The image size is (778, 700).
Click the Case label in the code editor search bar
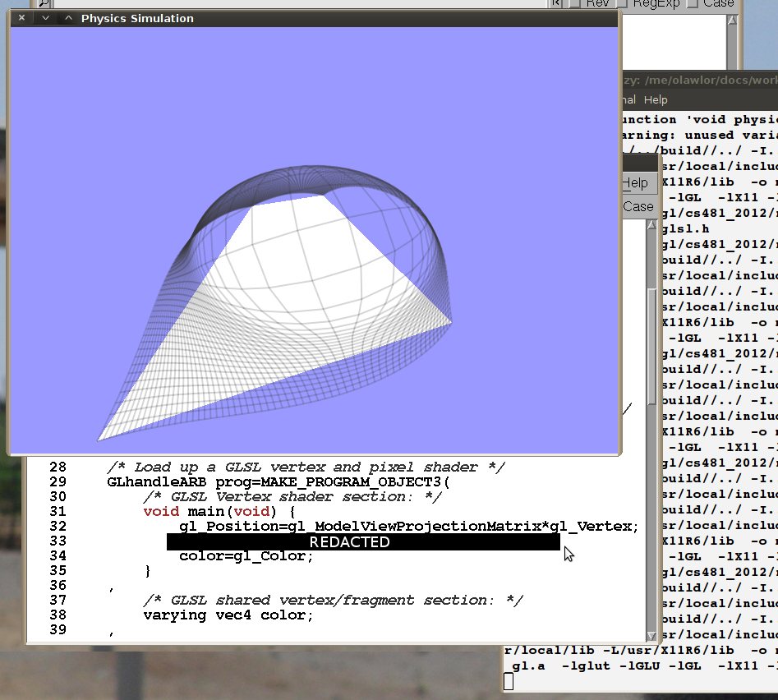638,206
